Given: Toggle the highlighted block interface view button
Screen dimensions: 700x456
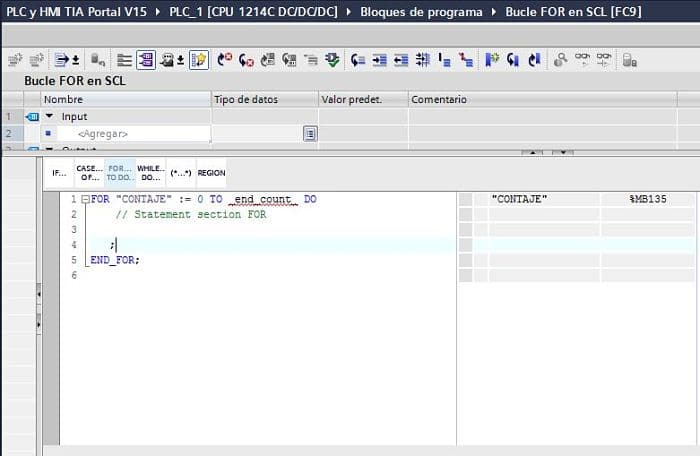Looking at the screenshot, I should (146, 60).
